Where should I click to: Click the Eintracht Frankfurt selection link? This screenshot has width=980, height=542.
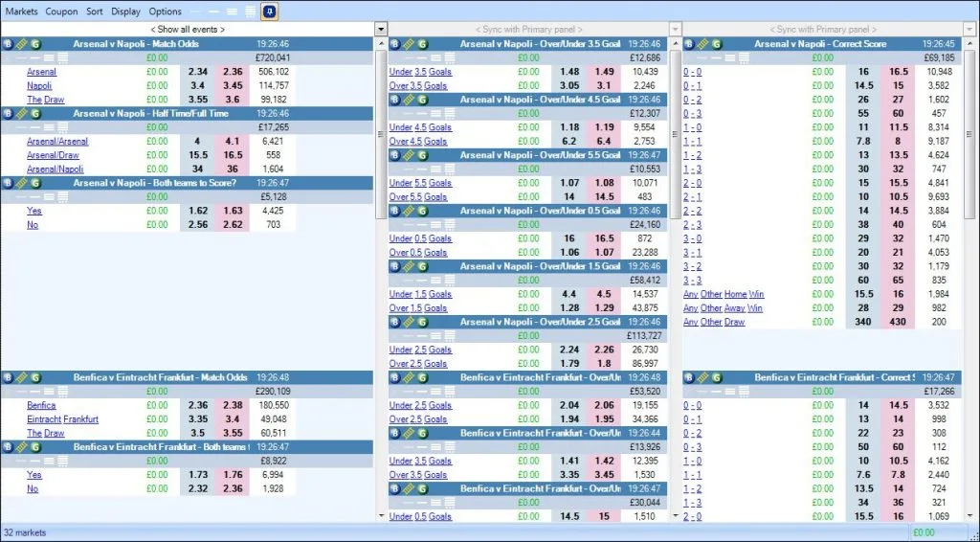(62, 418)
